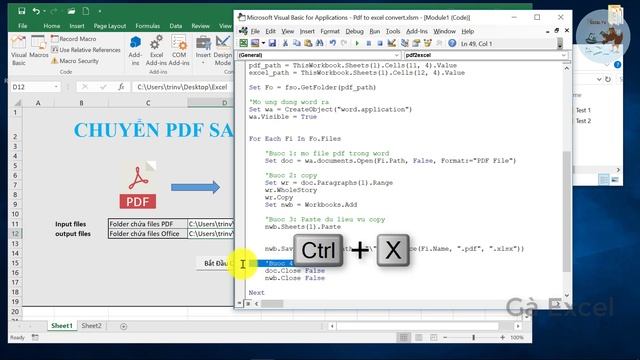Viewport: 640px width, 360px height.
Task: Toggle Design Mode in Excel ribbon
Action: coord(222,51)
